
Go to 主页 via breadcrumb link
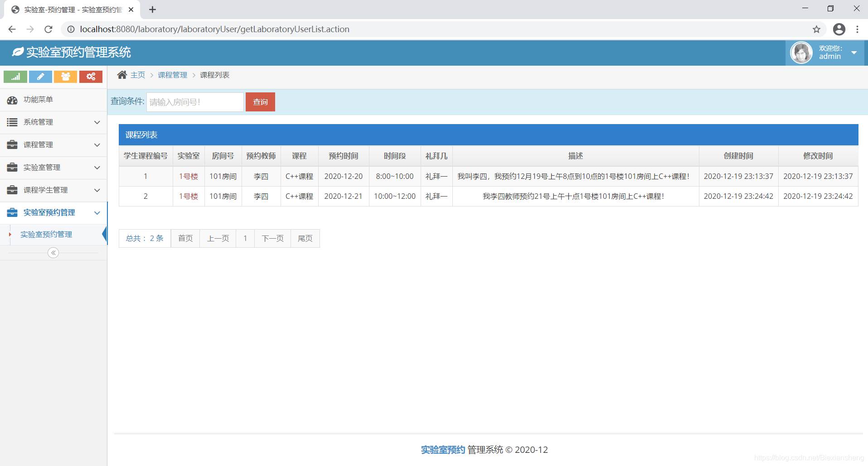click(x=138, y=75)
